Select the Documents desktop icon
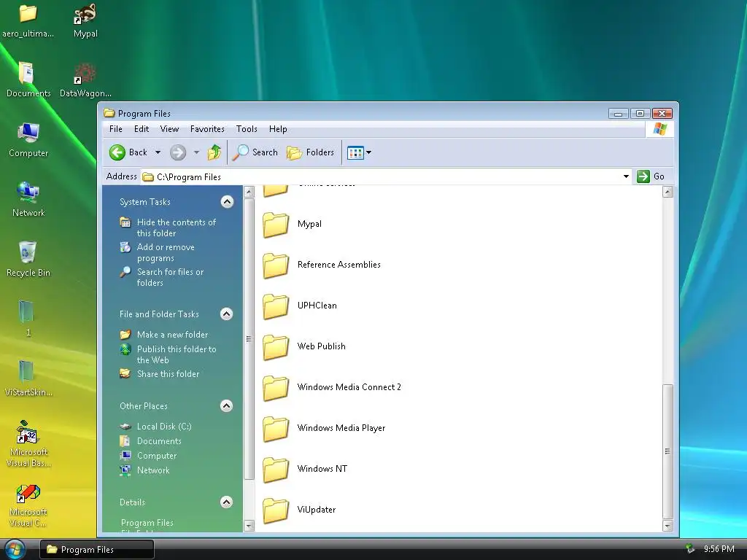This screenshot has height=560, width=747. tap(27, 73)
